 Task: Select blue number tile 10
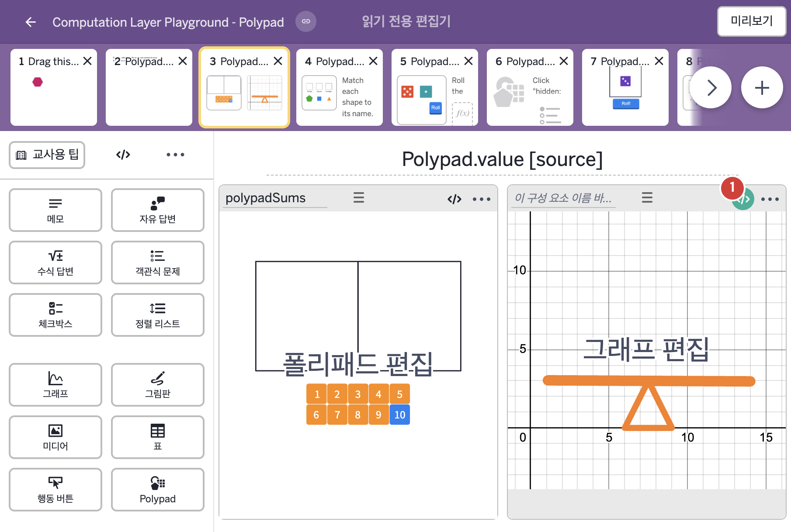[399, 415]
